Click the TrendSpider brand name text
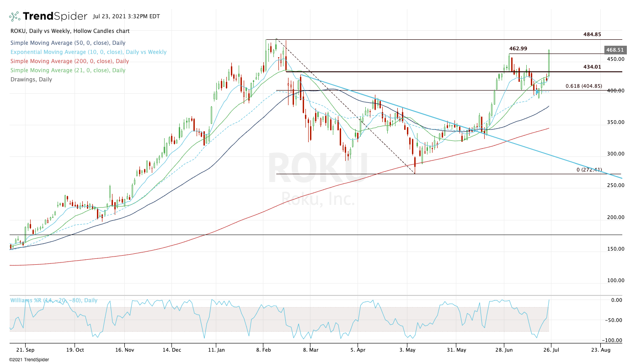Viewport: 636px width, 364px height. pos(55,17)
